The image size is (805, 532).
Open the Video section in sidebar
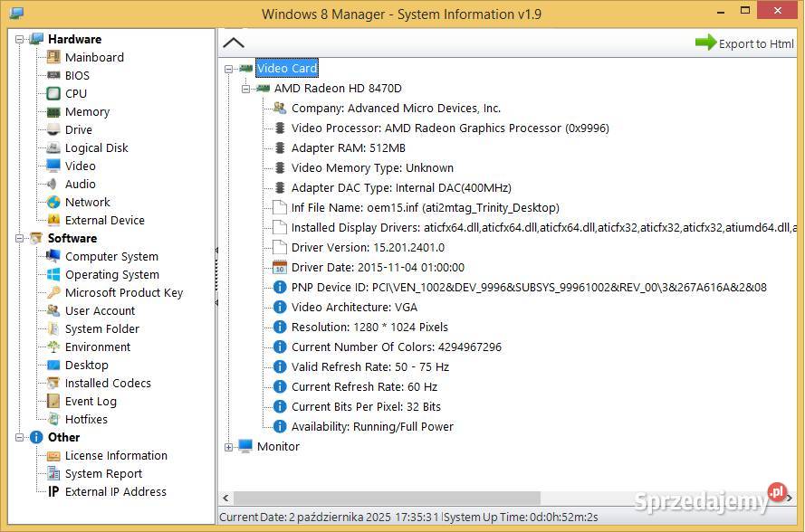tap(80, 166)
